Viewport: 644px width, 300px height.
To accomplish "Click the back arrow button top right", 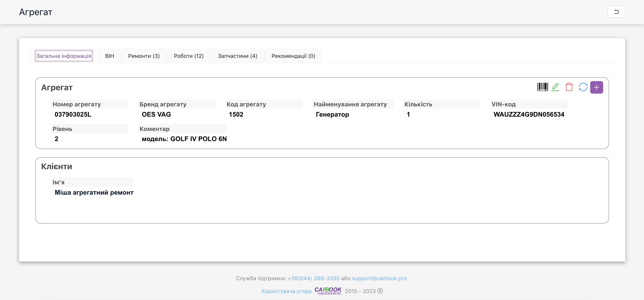I will [x=616, y=12].
